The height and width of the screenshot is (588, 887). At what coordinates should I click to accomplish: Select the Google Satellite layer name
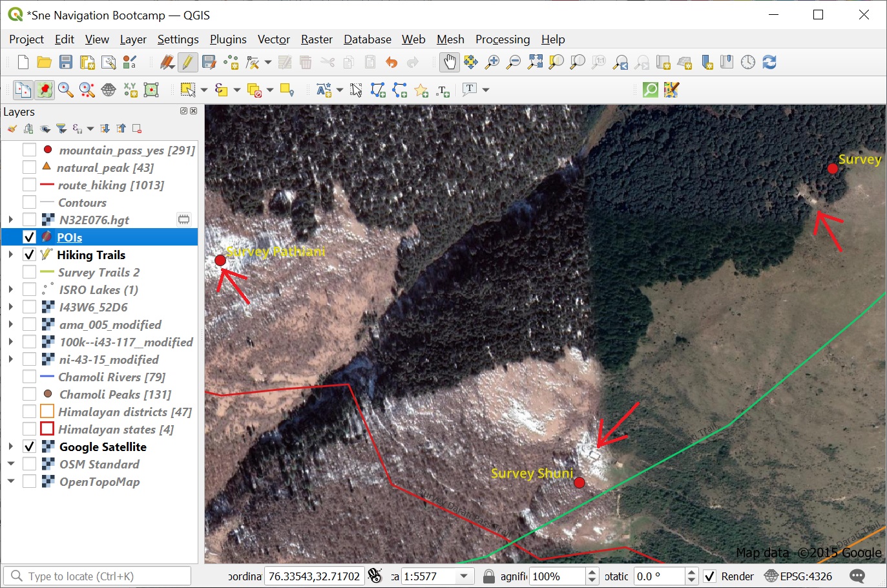point(103,446)
